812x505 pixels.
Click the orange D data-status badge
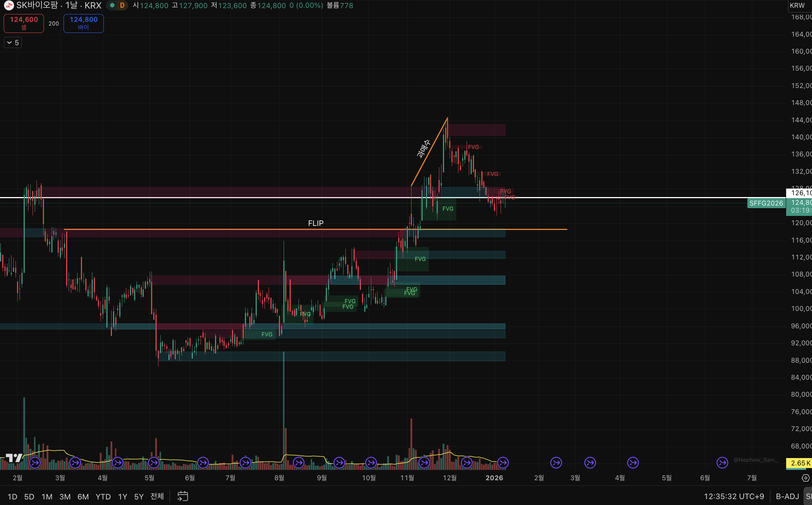pos(122,6)
